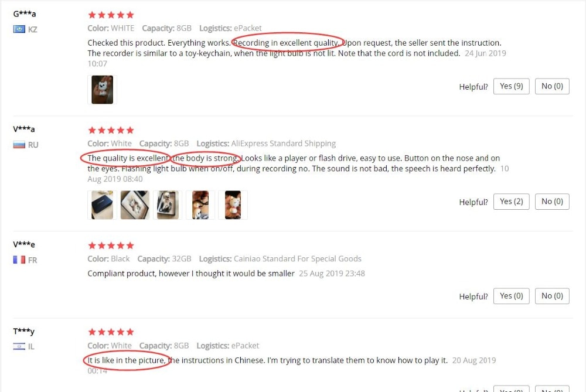Open fourth photo thumbnail in V***a review
Viewport: 586px width, 392px height.
200,204
